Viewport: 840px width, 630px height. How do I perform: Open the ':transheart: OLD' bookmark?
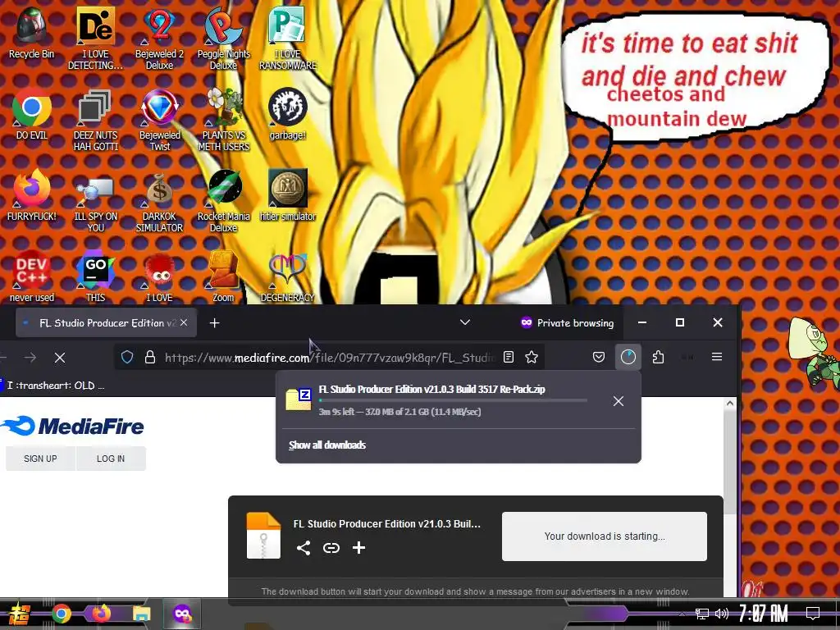[x=52, y=386]
